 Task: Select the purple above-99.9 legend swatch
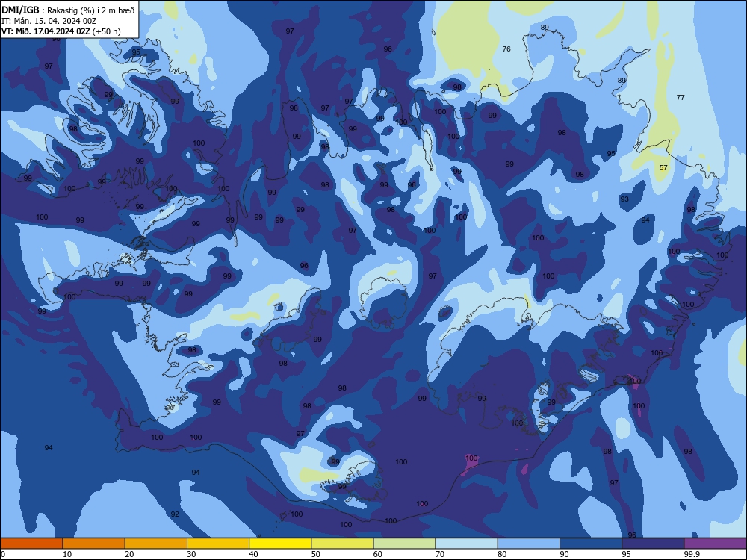pyautogui.click(x=715, y=544)
